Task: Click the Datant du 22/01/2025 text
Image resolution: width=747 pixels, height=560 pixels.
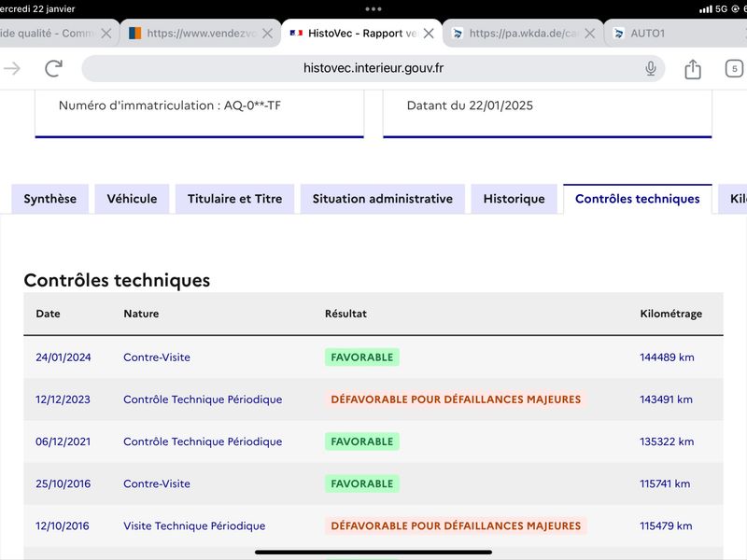Action: pyautogui.click(x=470, y=105)
